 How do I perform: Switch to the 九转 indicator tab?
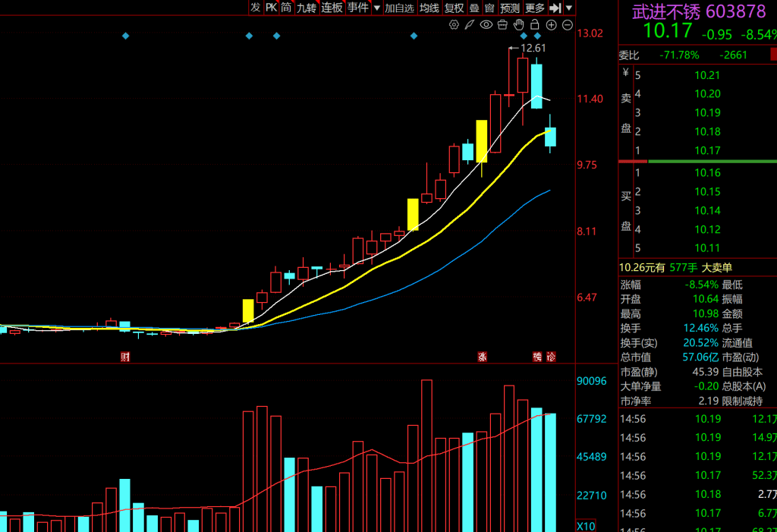pos(307,8)
